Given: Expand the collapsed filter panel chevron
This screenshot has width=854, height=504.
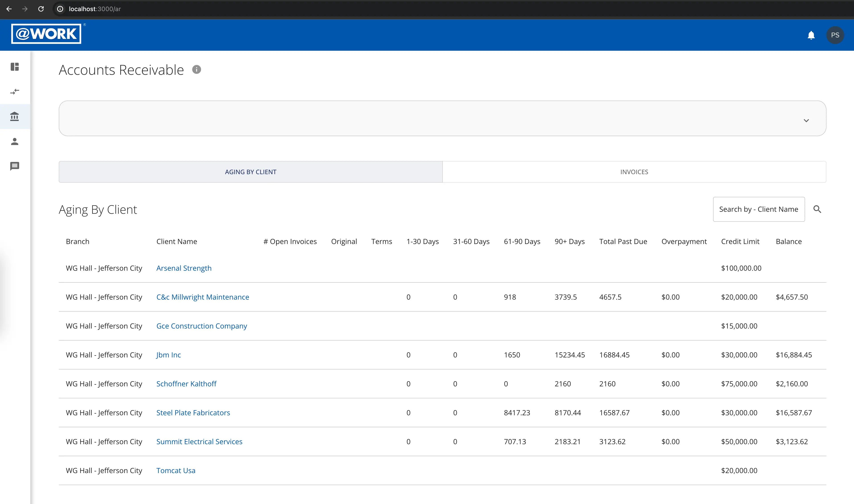Looking at the screenshot, I should click(806, 121).
